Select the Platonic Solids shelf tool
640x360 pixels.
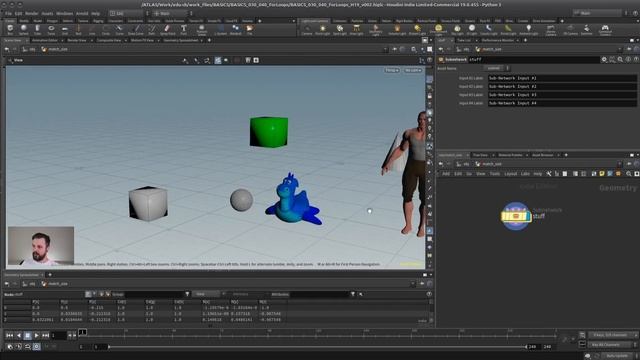point(202,29)
